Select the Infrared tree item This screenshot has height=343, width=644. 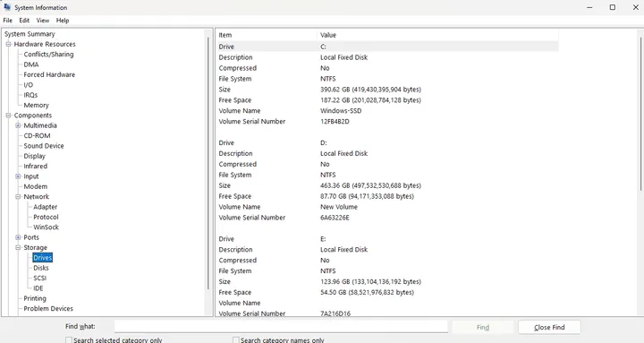35,167
